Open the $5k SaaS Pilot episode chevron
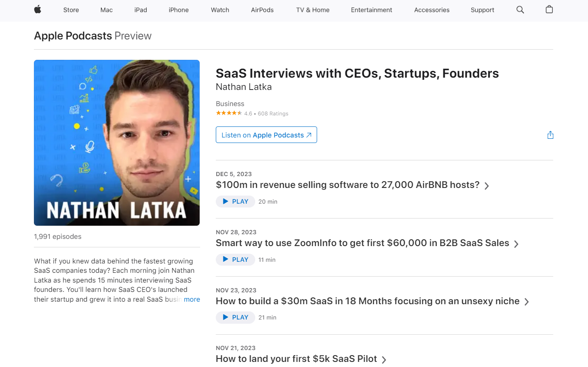This screenshot has width=588, height=367. (x=384, y=359)
